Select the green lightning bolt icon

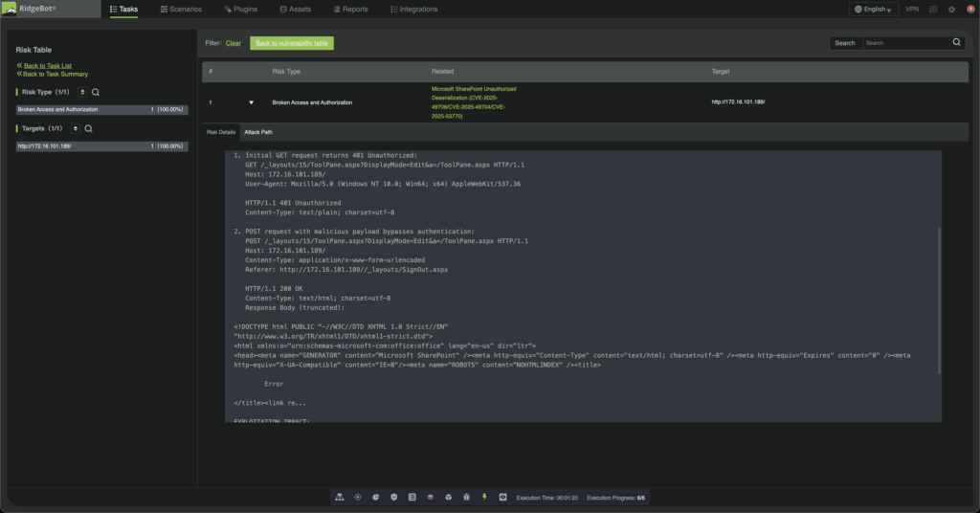point(484,498)
